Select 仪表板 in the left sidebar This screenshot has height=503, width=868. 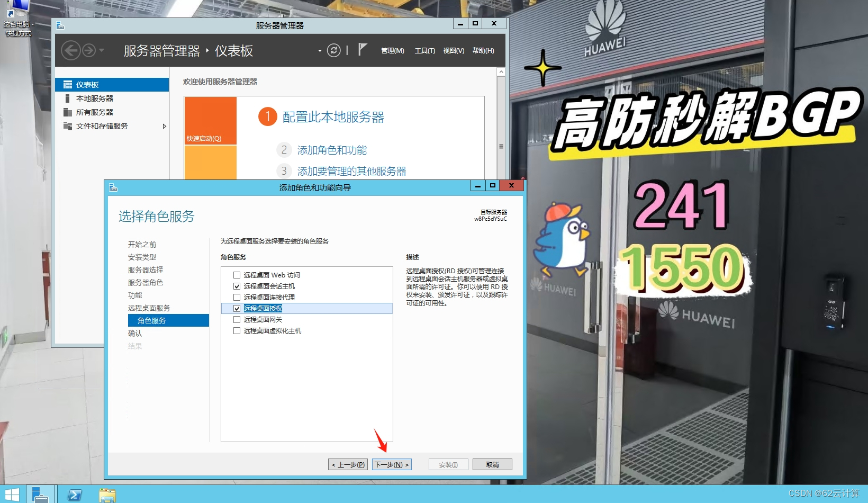112,85
